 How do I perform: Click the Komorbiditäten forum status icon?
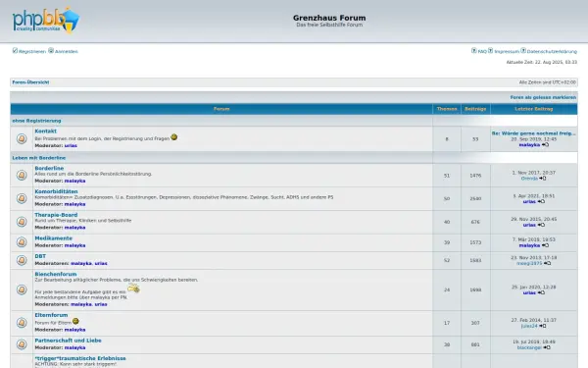22,198
